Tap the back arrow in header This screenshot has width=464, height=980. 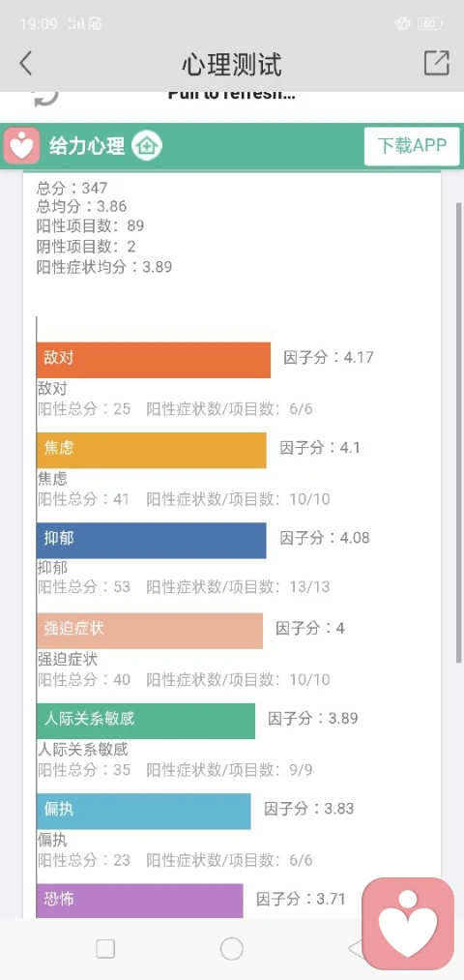coord(25,64)
